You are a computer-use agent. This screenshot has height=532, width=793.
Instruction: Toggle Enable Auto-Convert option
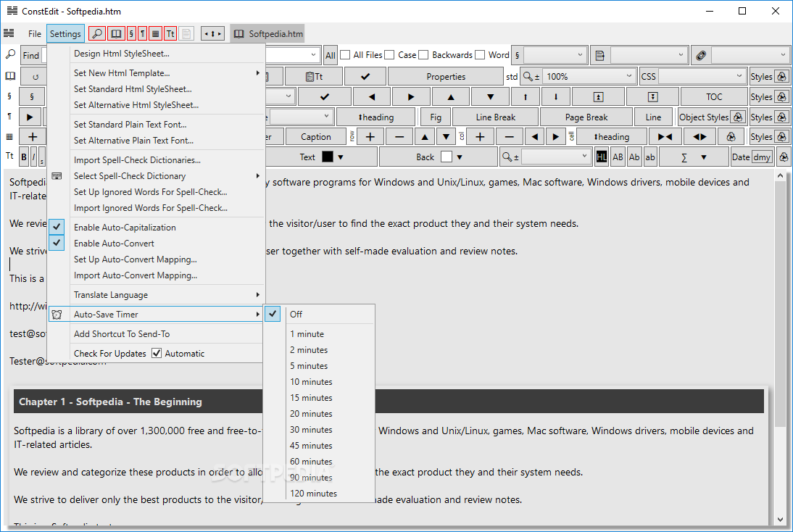[x=155, y=244]
